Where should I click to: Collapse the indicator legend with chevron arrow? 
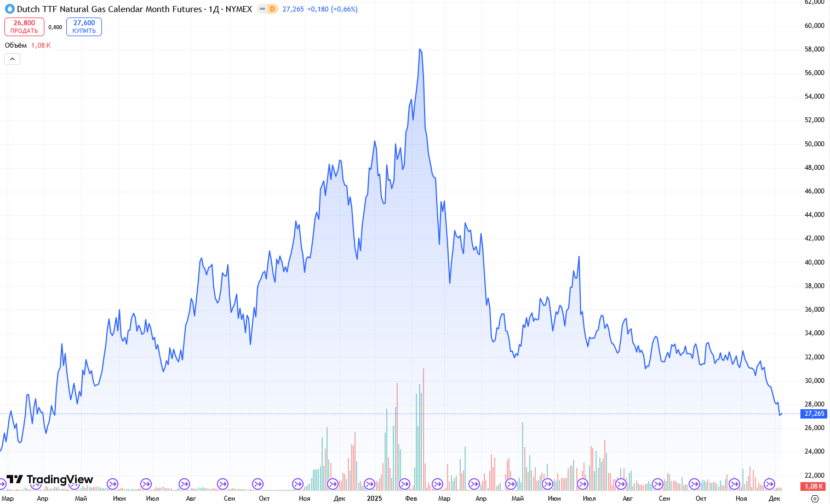(12, 59)
